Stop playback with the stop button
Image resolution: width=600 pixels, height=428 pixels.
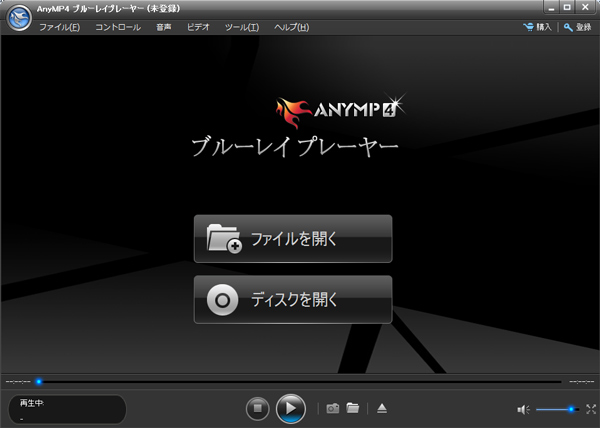(x=258, y=408)
